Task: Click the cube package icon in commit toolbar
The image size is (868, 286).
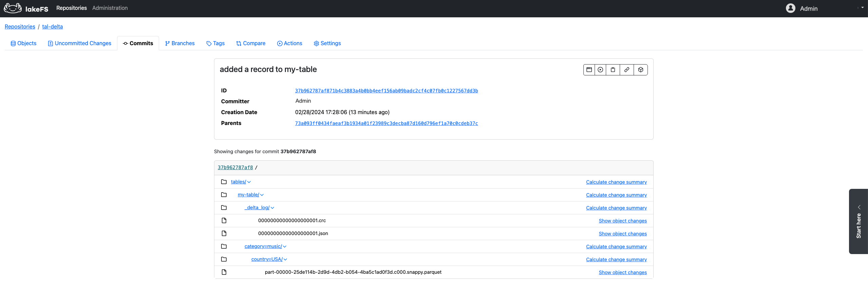Action: (641, 70)
